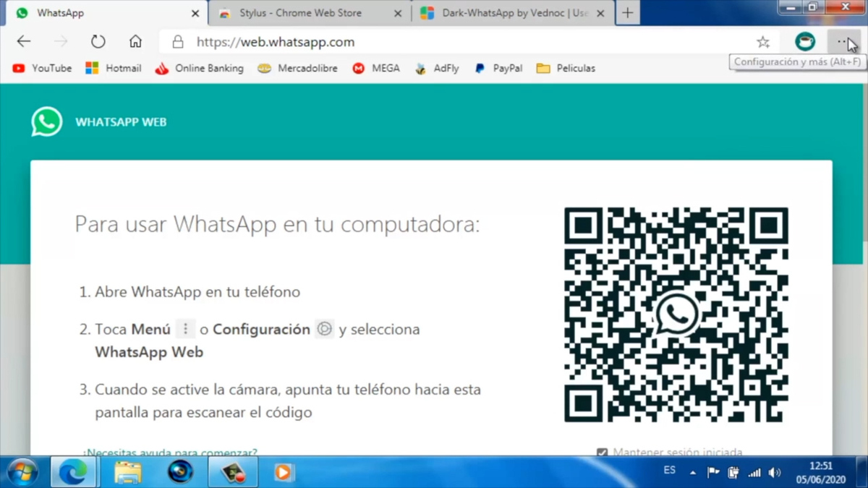868x488 pixels.
Task: Click heading 'Para usar WhatsApp en tu computadora:'
Action: tap(277, 224)
